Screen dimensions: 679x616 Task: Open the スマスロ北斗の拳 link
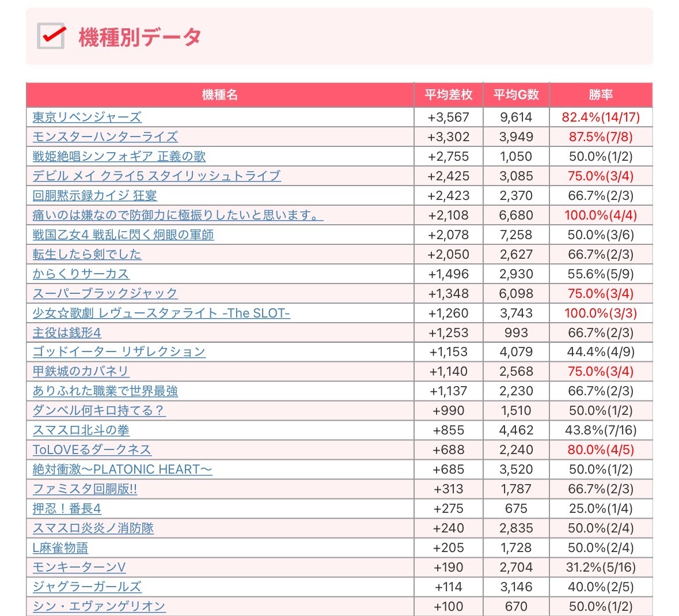[x=81, y=430]
